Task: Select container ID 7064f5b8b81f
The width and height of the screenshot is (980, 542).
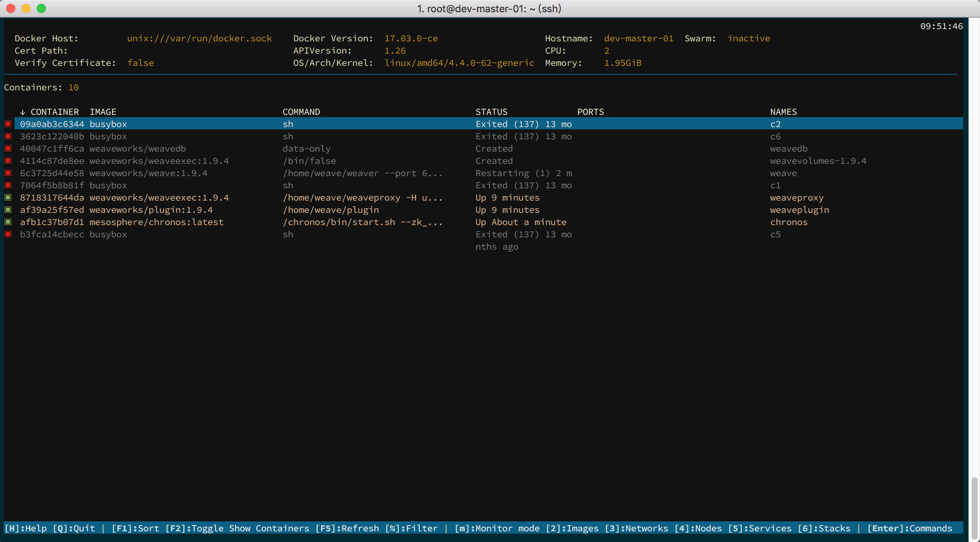Action: point(52,185)
